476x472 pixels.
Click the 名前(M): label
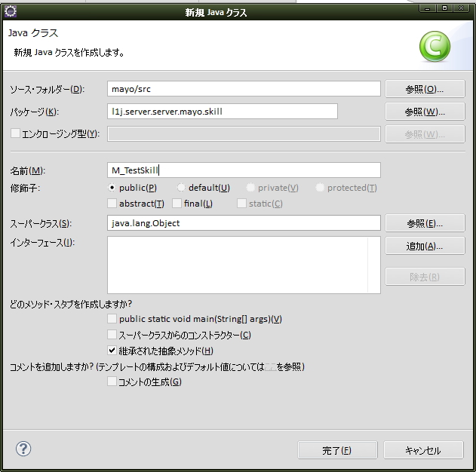(28, 171)
